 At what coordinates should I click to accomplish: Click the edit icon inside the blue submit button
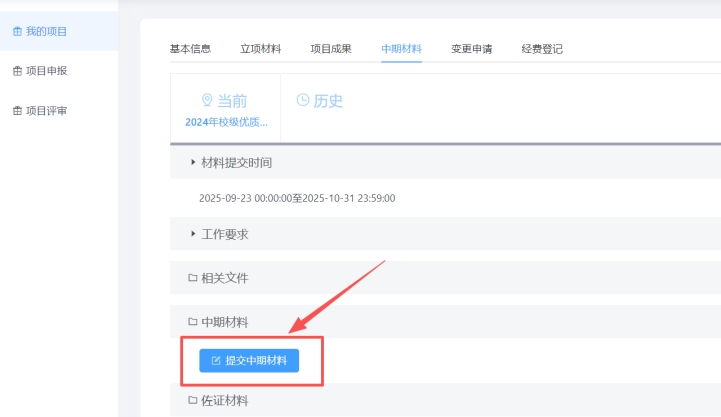point(216,360)
